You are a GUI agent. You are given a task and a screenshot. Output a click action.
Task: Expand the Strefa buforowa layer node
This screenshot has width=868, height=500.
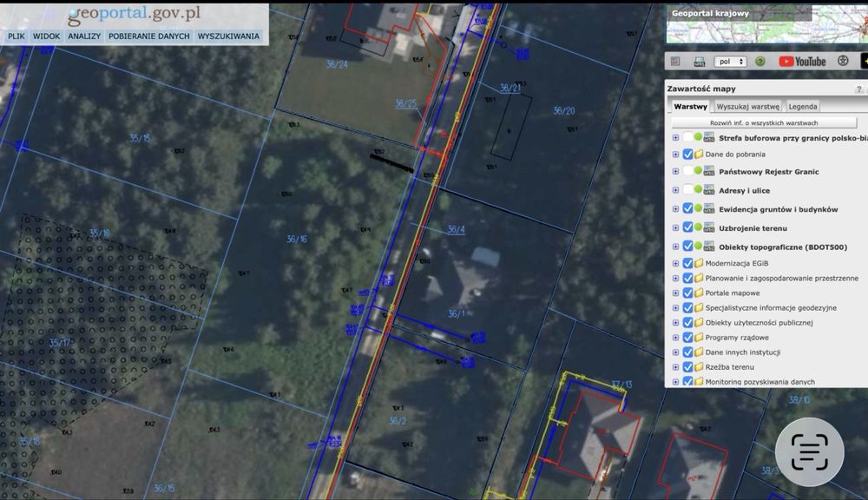pyautogui.click(x=675, y=138)
